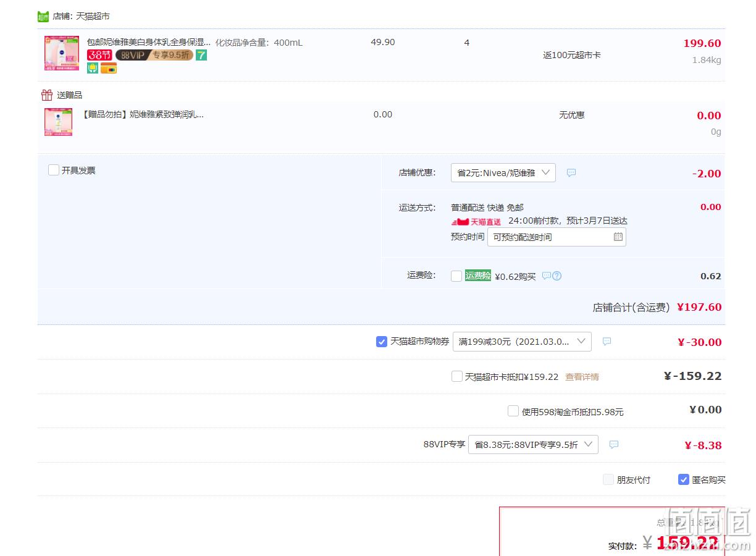Click the comment bubble beside ¥0.62购买
This screenshot has width=756, height=556.
[546, 276]
